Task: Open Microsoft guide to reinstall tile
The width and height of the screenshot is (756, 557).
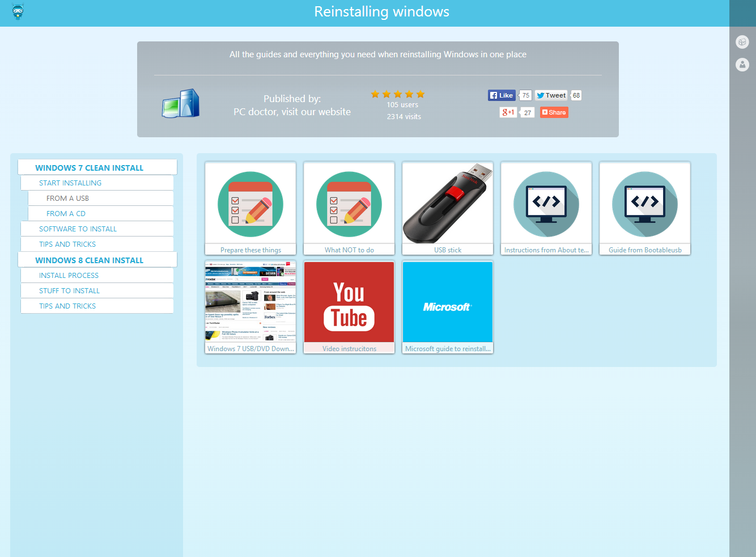Action: click(x=448, y=307)
